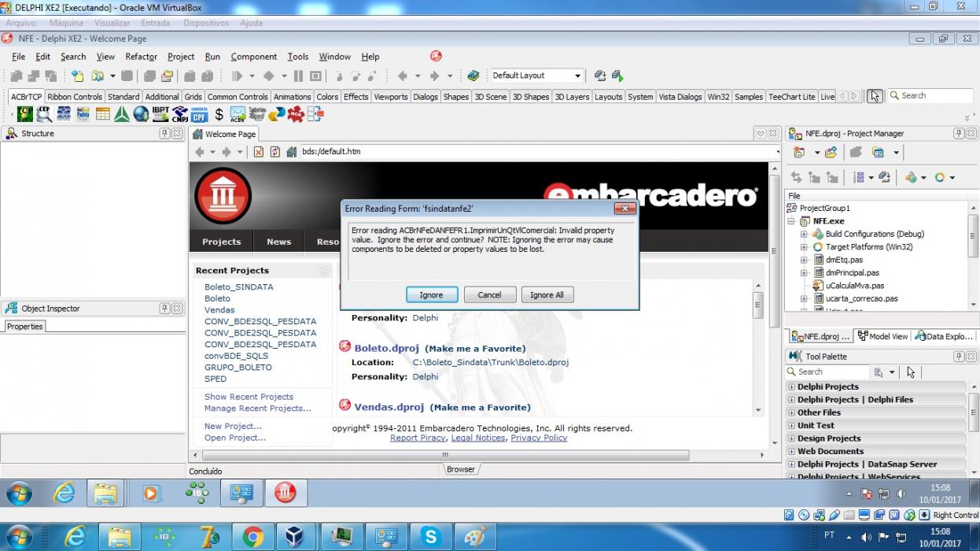Select the Tabelas Sped component icon
The height and width of the screenshot is (551, 980).
click(x=257, y=114)
